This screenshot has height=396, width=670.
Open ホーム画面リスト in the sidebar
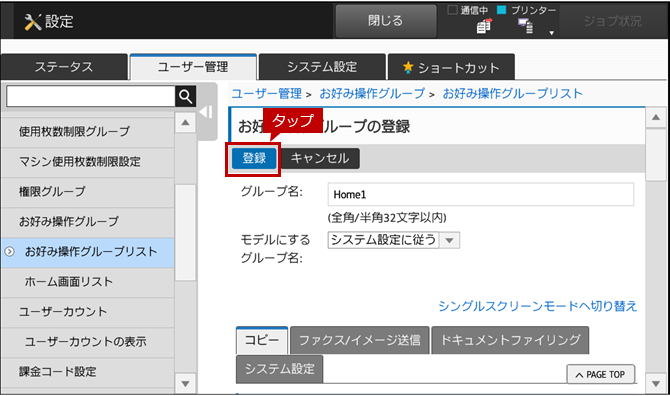(x=88, y=282)
